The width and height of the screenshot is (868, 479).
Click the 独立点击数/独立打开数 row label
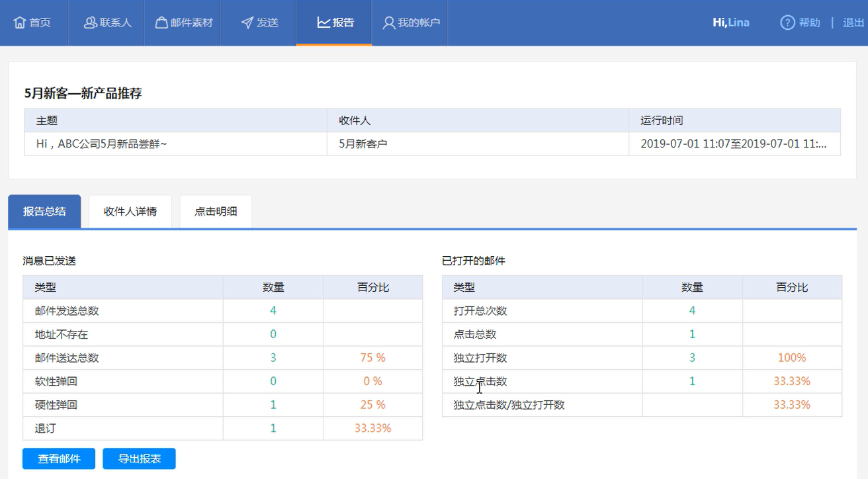point(509,405)
